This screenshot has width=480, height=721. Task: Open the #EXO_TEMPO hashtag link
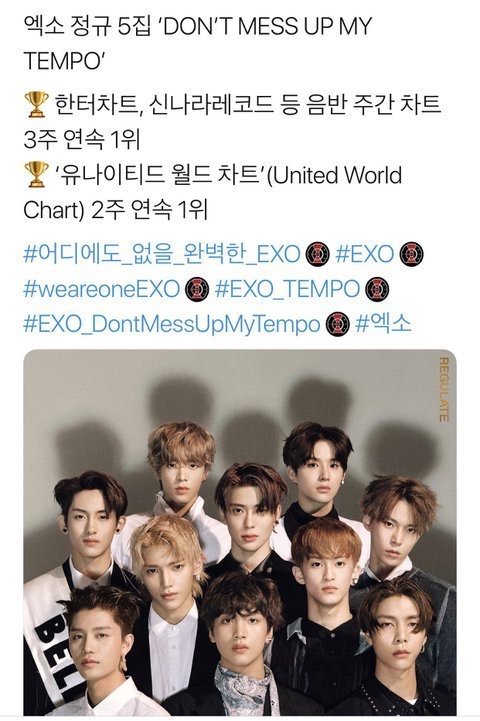(x=287, y=289)
